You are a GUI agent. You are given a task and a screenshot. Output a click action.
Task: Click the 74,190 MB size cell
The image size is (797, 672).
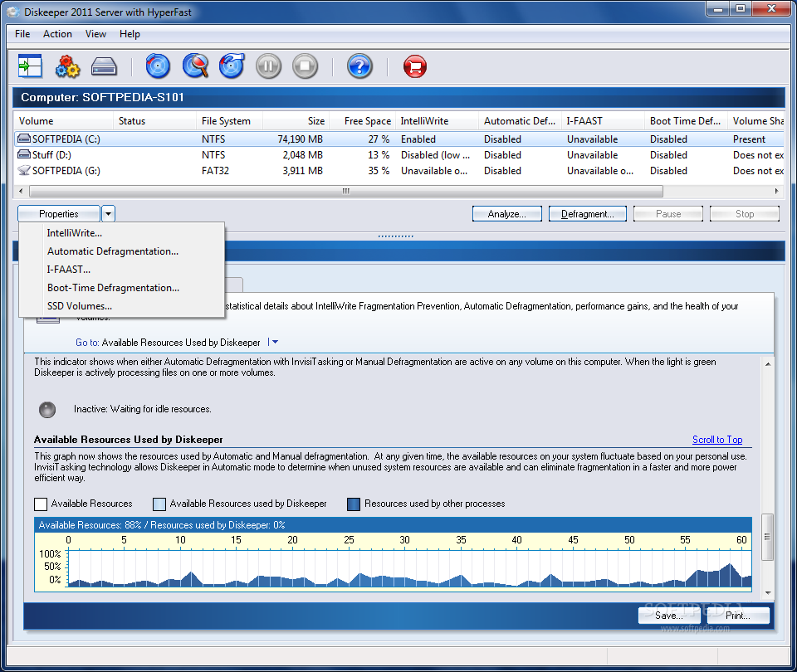[300, 139]
